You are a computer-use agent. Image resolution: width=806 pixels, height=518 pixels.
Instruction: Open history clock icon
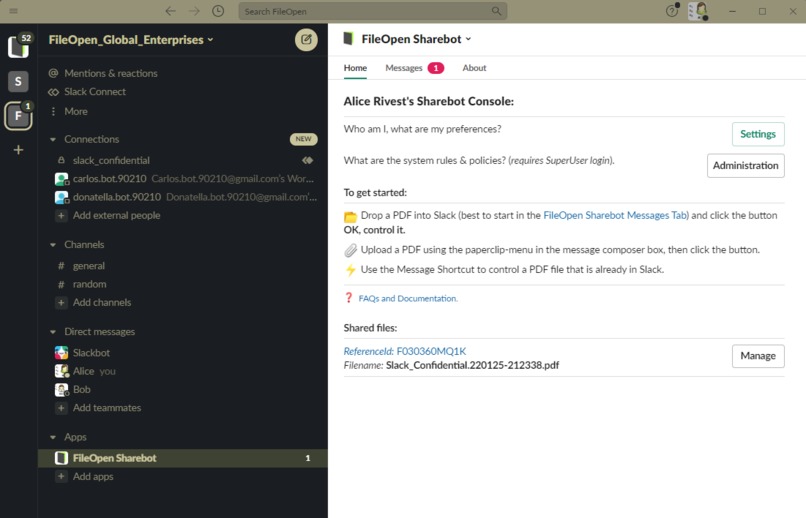218,11
